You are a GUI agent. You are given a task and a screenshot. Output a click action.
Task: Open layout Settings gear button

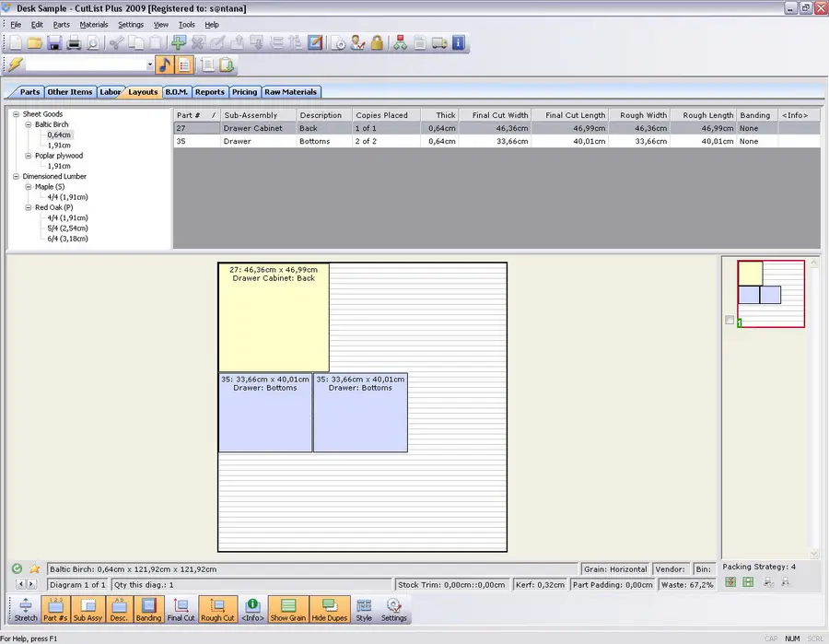pos(394,610)
